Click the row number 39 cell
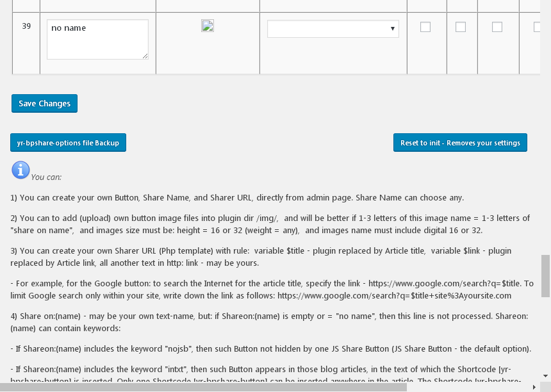The height and width of the screenshot is (392, 551). [x=26, y=27]
